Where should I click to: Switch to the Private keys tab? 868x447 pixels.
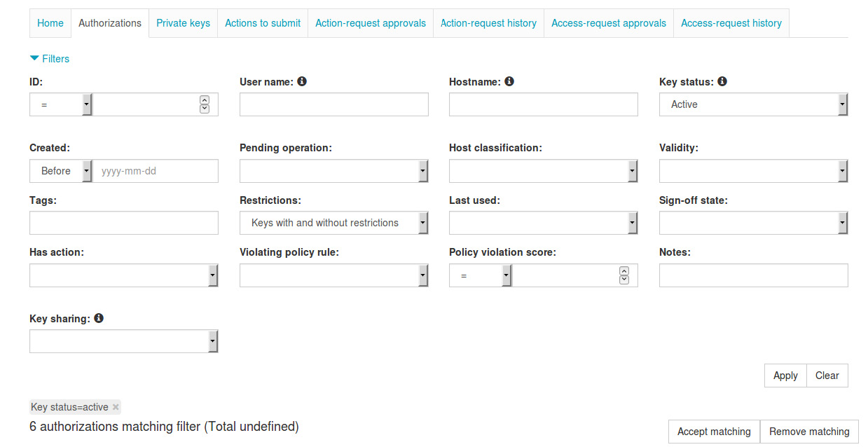click(183, 23)
